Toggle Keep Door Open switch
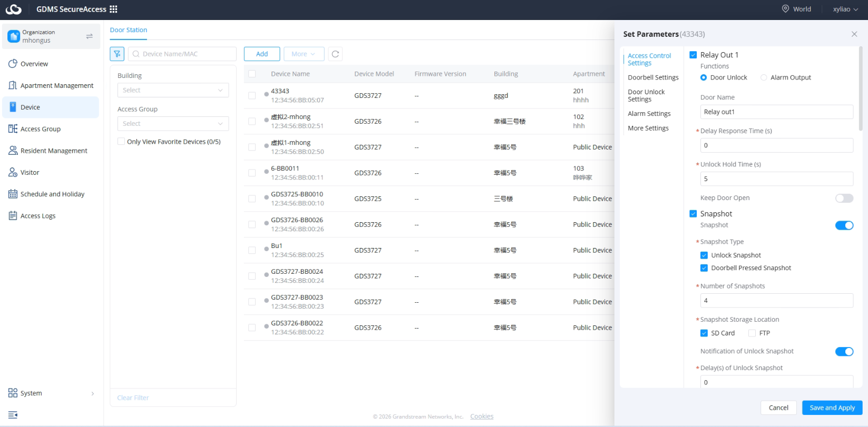 (x=844, y=198)
